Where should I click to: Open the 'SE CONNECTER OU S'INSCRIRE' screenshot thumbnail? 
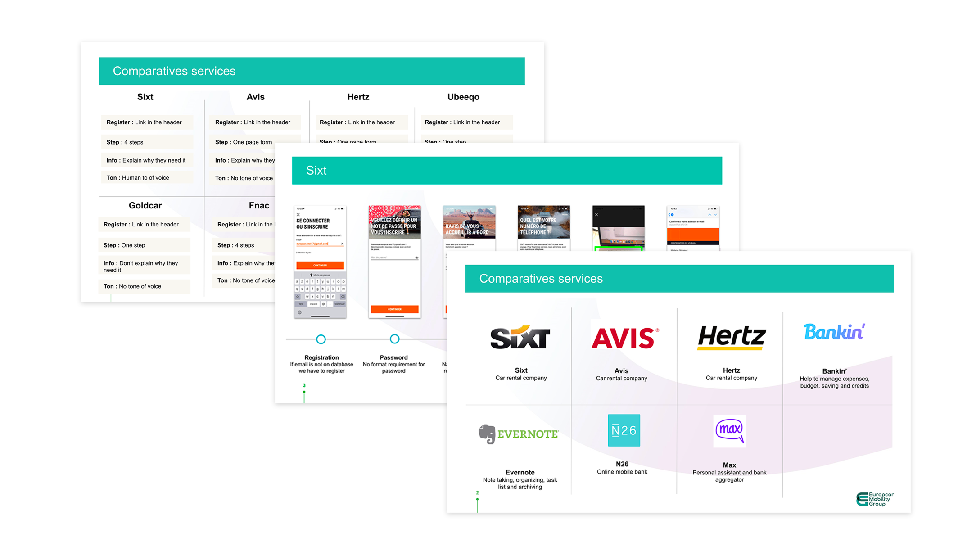[320, 262]
